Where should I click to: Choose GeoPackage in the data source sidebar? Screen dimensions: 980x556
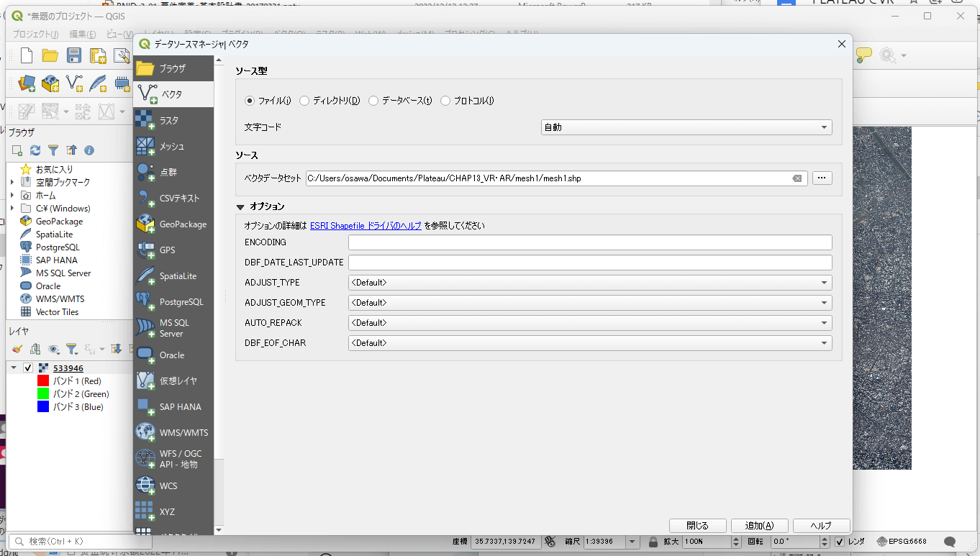coord(173,224)
